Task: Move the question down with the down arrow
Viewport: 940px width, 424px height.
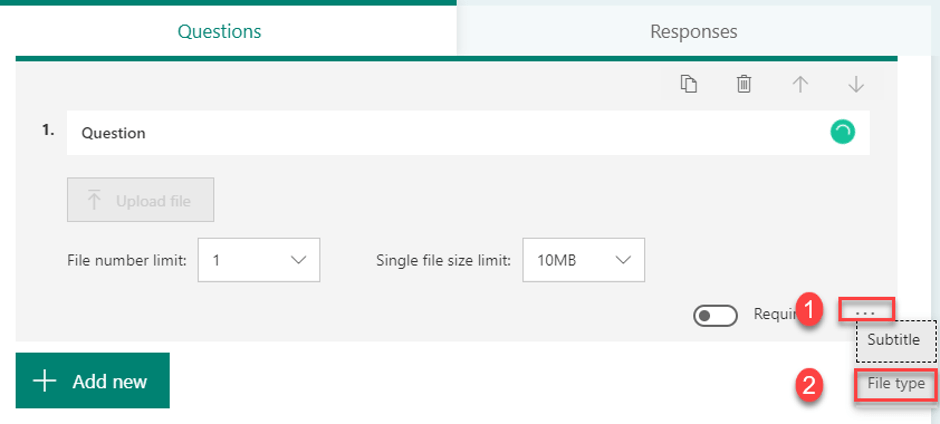Action: click(856, 85)
